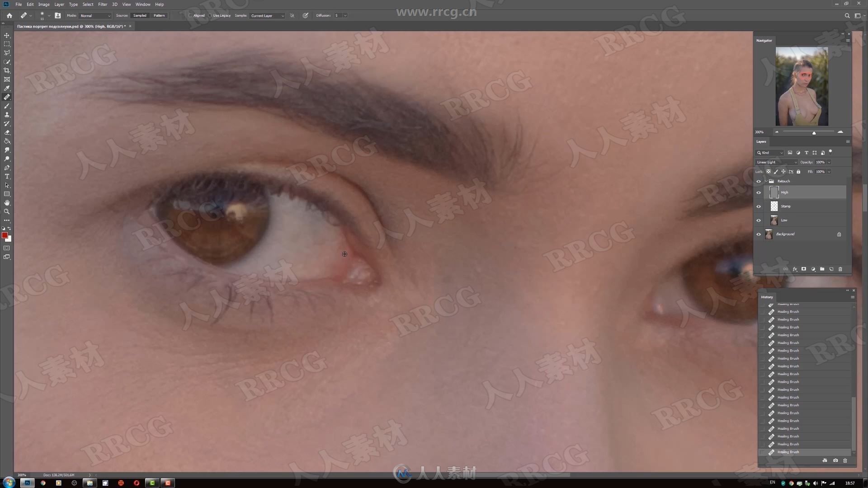Select the Healing Brush tool in toolbar
868x488 pixels.
pyautogui.click(x=7, y=97)
